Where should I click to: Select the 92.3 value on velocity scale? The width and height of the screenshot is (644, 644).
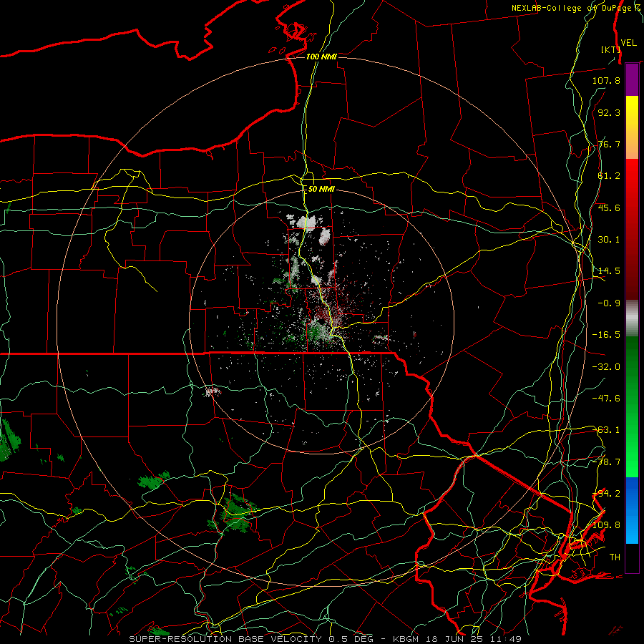609,112
